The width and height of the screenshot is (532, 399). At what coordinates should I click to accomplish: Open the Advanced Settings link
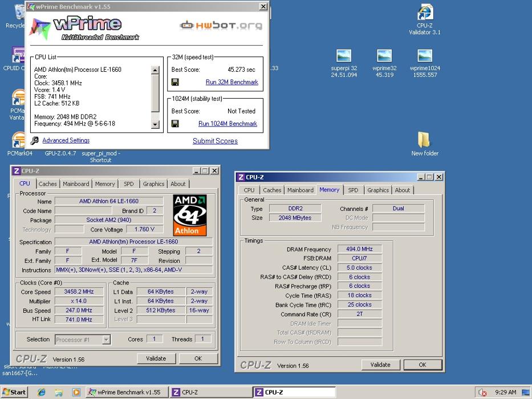(66, 140)
